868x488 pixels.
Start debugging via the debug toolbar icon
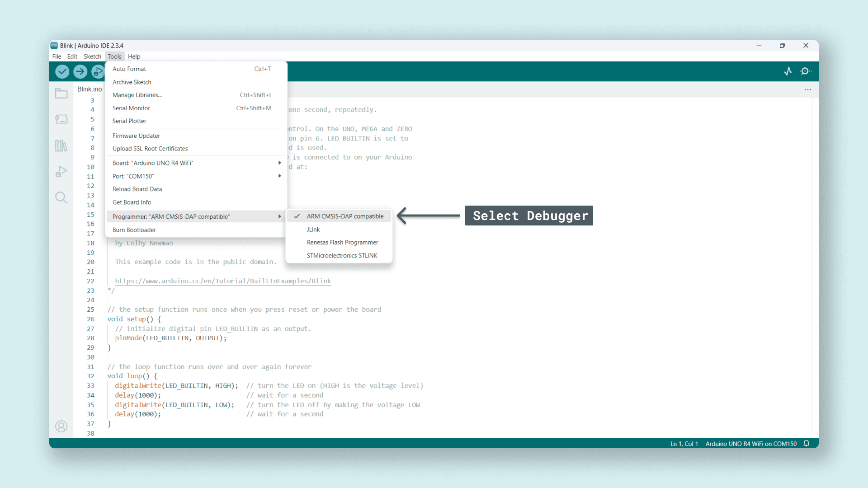point(98,71)
